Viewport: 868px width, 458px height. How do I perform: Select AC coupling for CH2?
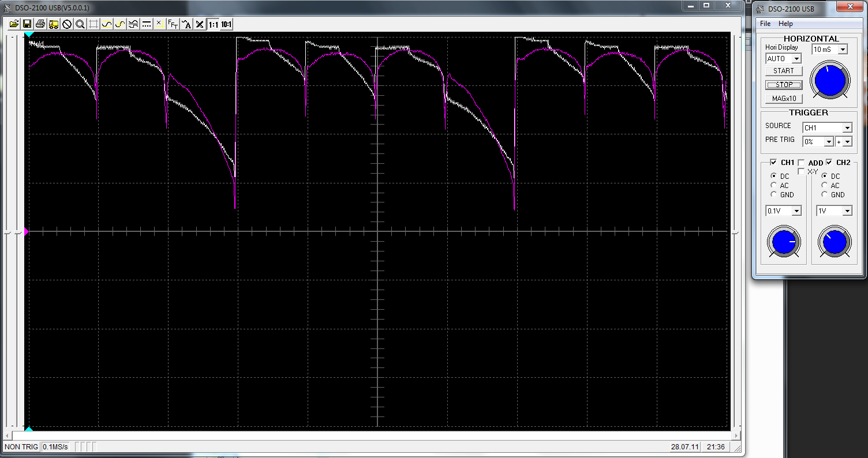(824, 186)
